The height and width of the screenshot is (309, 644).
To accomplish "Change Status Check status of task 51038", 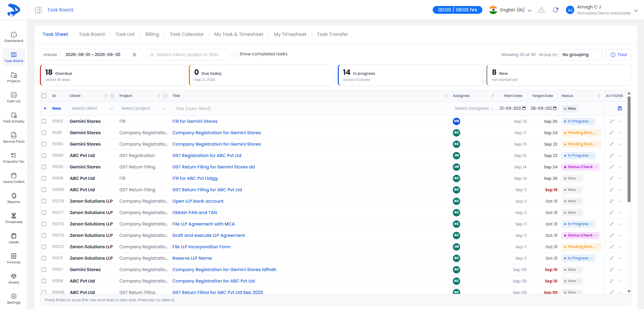I will point(581,167).
